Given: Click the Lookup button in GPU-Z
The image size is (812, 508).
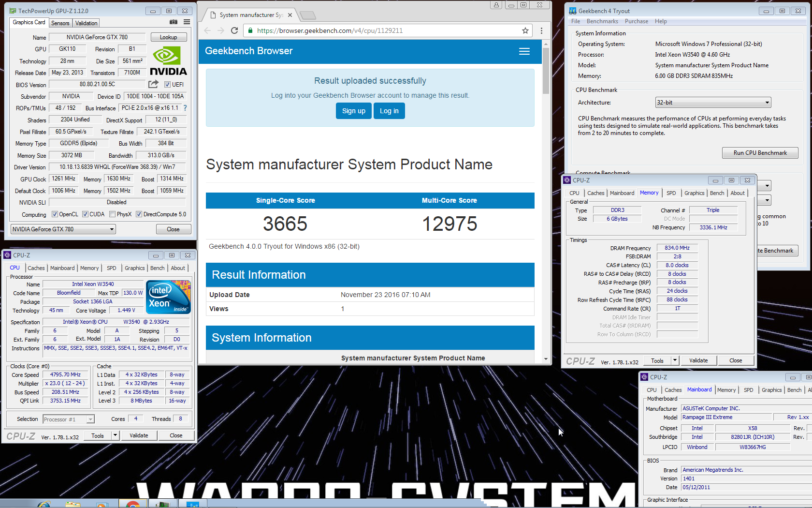Looking at the screenshot, I should click(x=169, y=37).
